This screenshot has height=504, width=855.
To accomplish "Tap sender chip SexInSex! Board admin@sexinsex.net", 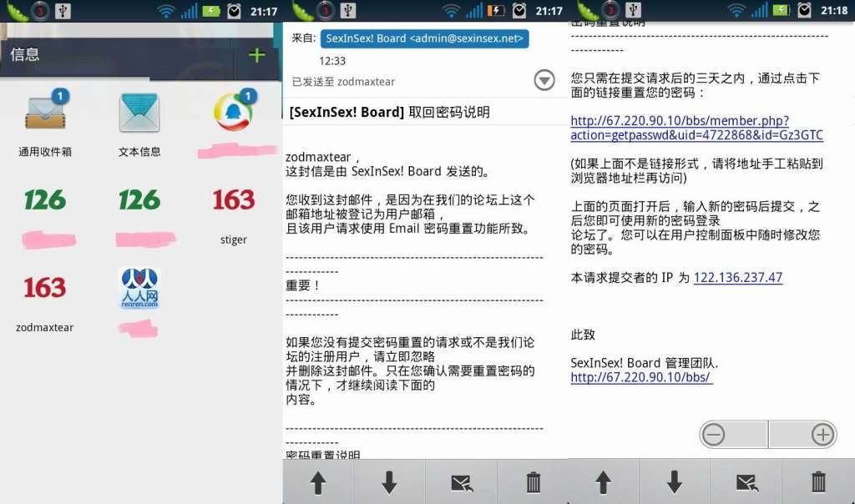I will 424,38.
